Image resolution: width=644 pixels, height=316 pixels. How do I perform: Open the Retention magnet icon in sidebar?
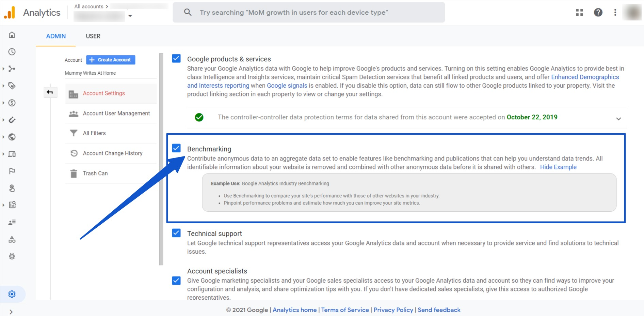click(12, 120)
